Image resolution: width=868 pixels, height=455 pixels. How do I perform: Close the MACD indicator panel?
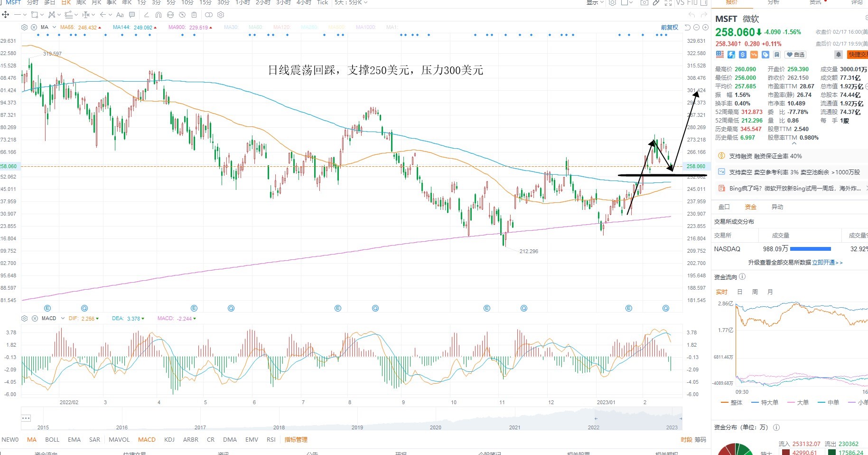(35, 318)
